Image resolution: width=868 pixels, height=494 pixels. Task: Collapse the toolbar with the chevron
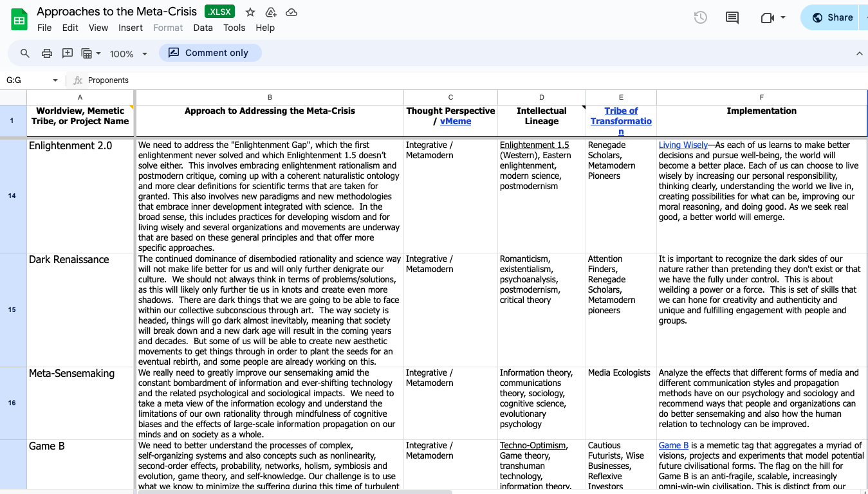[860, 53]
